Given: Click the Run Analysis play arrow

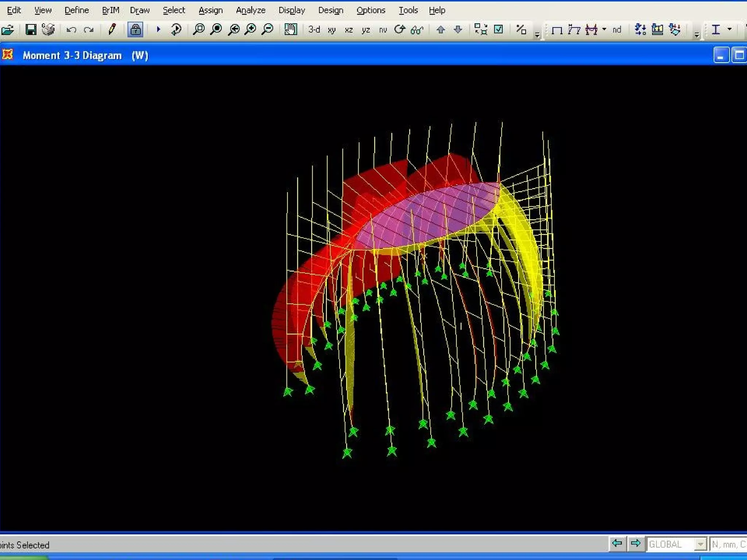Looking at the screenshot, I should point(158,29).
